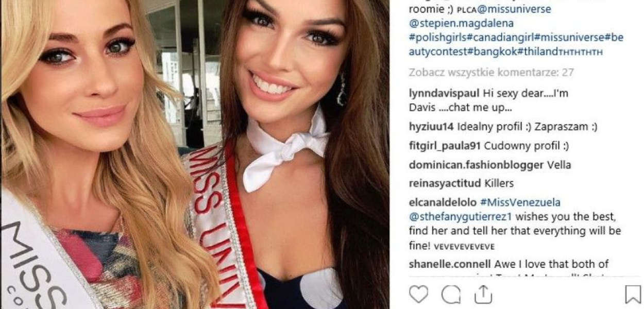Save the post with the bookmark icon
644x309 pixels.
[633, 295]
